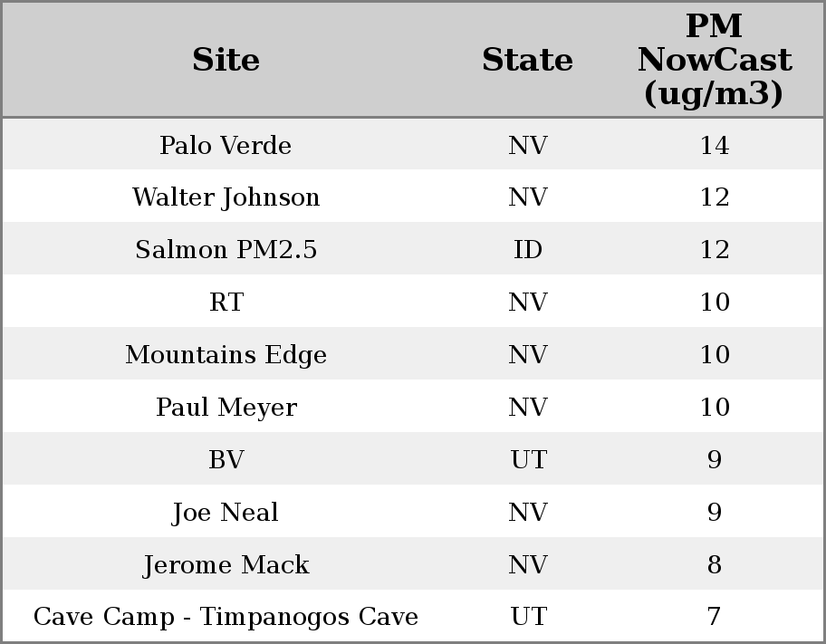Image resolution: width=826 pixels, height=644 pixels.
Task: Select Cave Camp - Timpanogos Cave site
Action: (226, 617)
